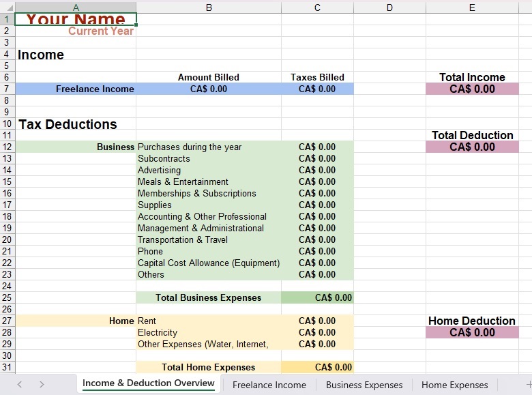Click the Phone expense cell
This screenshot has height=395, width=532.
[209, 251]
